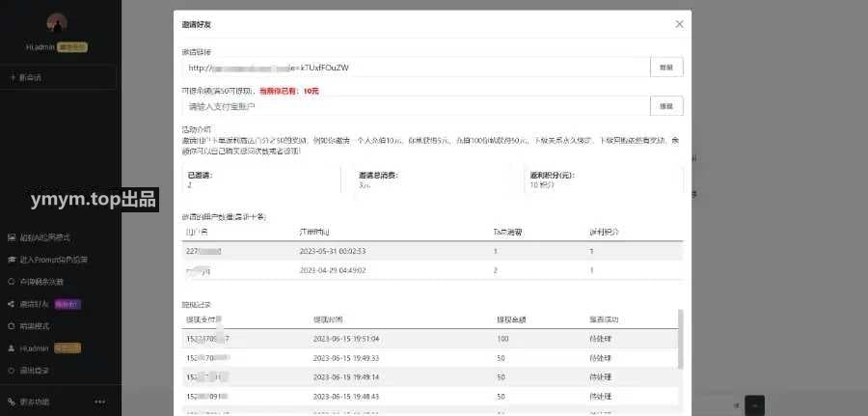Click the membership badge beside the top Hi,admin
868x416 pixels.
pyautogui.click(x=72, y=47)
